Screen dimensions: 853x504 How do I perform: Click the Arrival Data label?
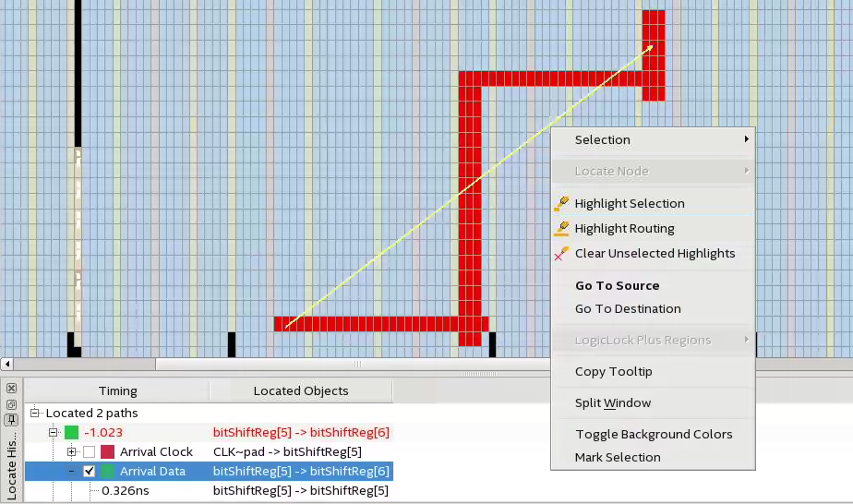coord(152,472)
